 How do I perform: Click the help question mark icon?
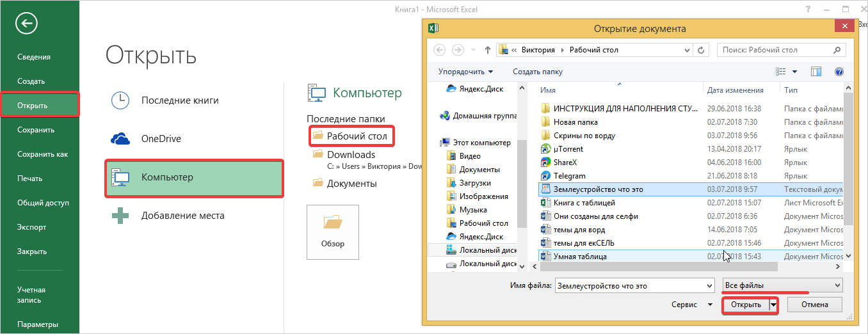839,72
